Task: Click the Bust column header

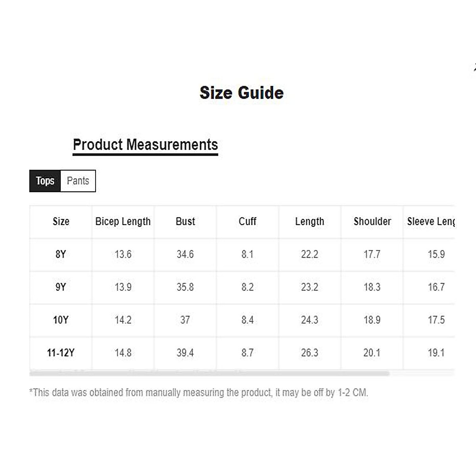Action: pos(185,221)
